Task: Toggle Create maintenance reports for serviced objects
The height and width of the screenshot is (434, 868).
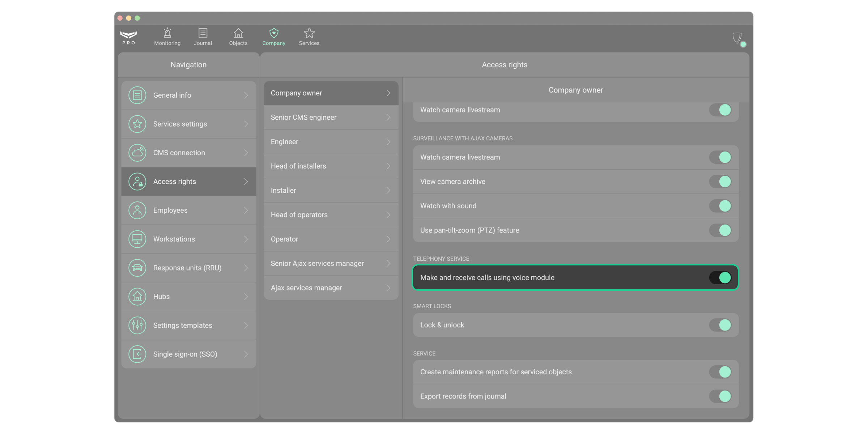Action: pyautogui.click(x=720, y=372)
